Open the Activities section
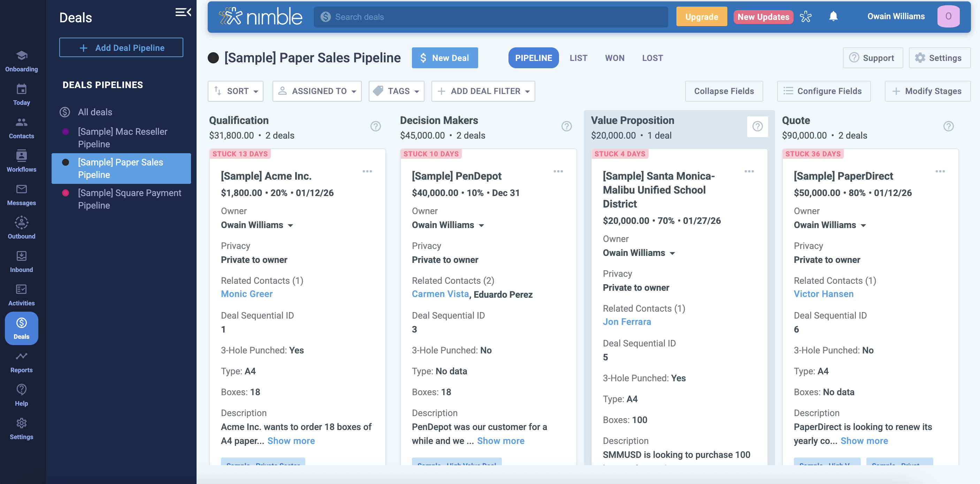Viewport: 980px width, 484px height. pyautogui.click(x=21, y=293)
